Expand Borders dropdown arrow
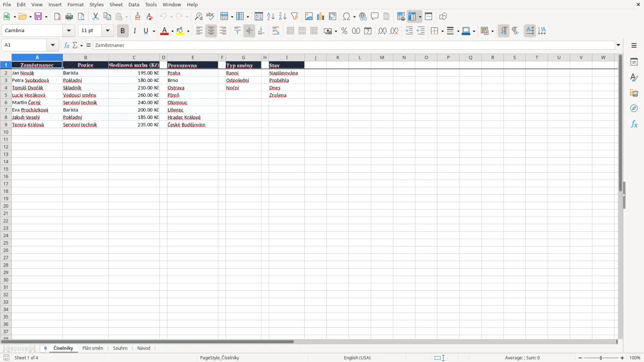This screenshot has width=644, height=362. 442,31
